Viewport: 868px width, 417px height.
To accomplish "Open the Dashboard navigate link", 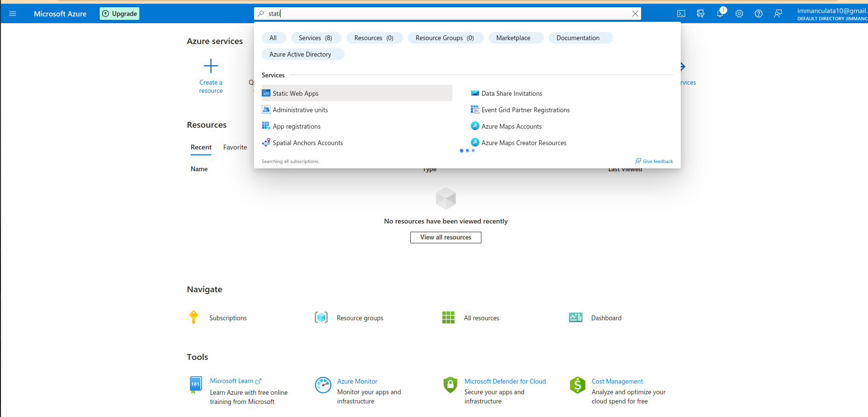I will (x=606, y=318).
